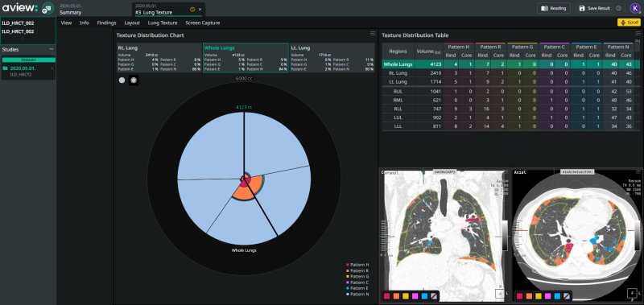The height and width of the screenshot is (305, 644).
Task: Click the axial view orientation cube
Action: 632,294
